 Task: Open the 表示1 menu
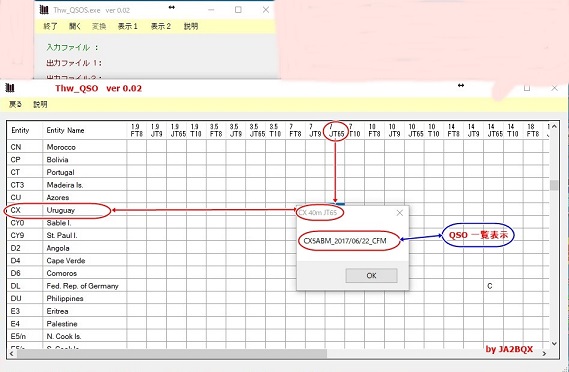[128, 26]
